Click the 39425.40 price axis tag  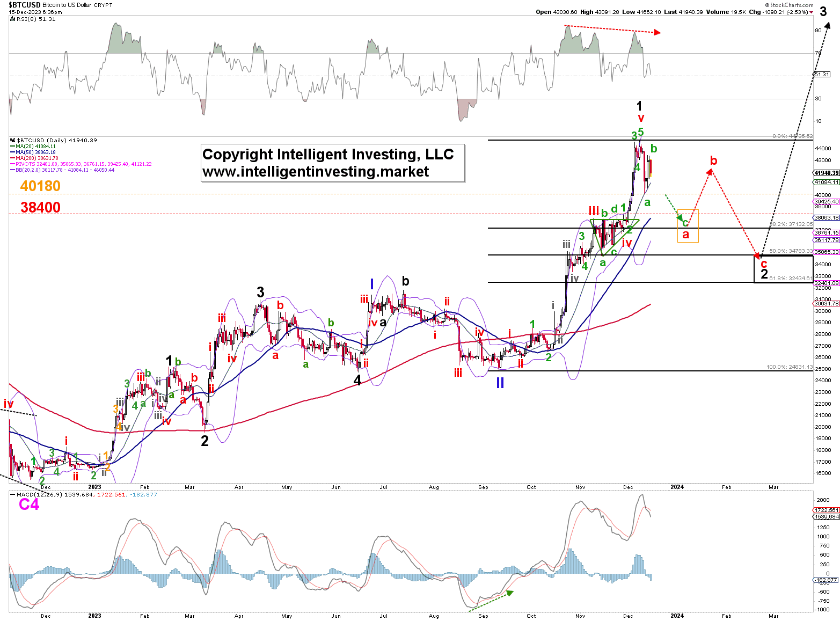pos(827,201)
